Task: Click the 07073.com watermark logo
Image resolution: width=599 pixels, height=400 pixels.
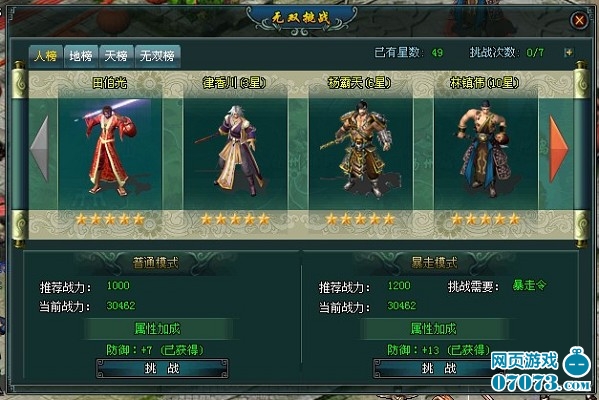Action: point(541,370)
